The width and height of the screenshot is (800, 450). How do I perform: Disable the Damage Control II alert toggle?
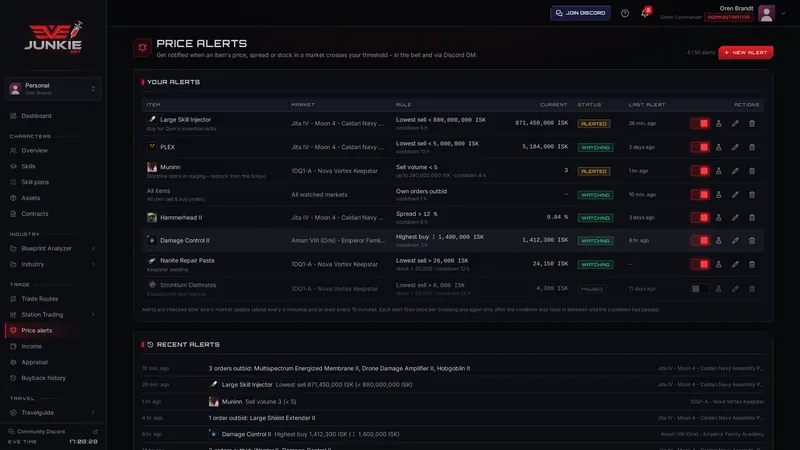coord(699,240)
